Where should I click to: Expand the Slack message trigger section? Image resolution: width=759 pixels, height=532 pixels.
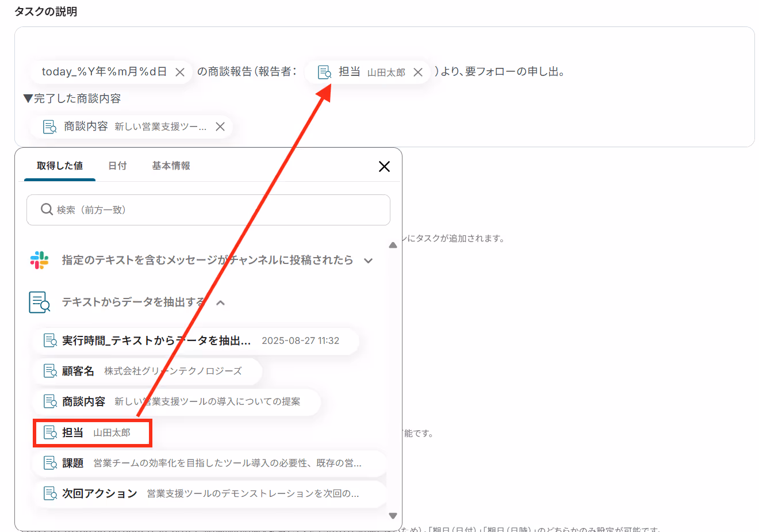click(369, 261)
